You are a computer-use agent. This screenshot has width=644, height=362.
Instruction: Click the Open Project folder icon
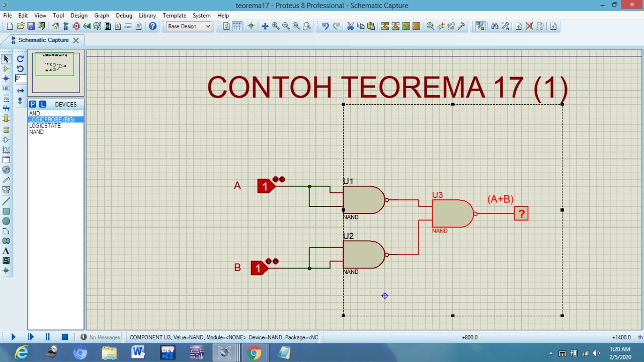pyautogui.click(x=21, y=26)
